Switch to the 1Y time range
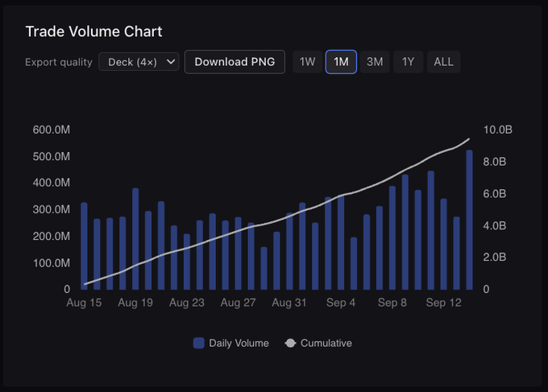Viewport: 548px width, 392px height. 408,62
